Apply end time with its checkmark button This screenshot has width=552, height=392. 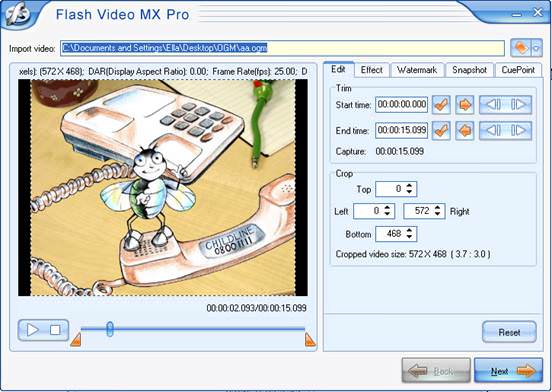tap(441, 131)
